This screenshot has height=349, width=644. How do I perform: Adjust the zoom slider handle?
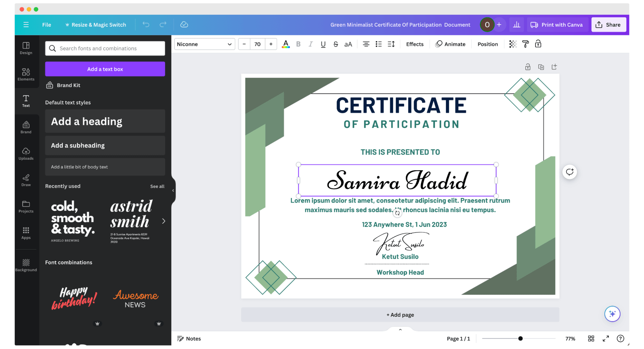pyautogui.click(x=520, y=338)
